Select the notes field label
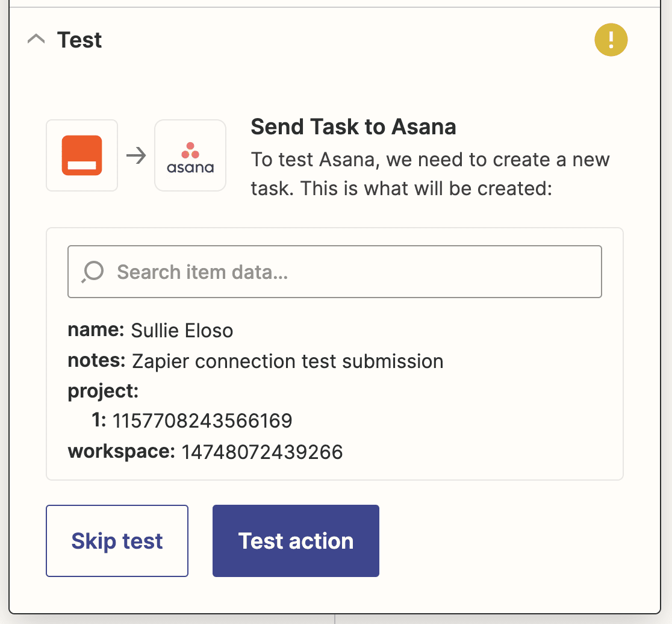This screenshot has width=672, height=624. click(x=96, y=360)
